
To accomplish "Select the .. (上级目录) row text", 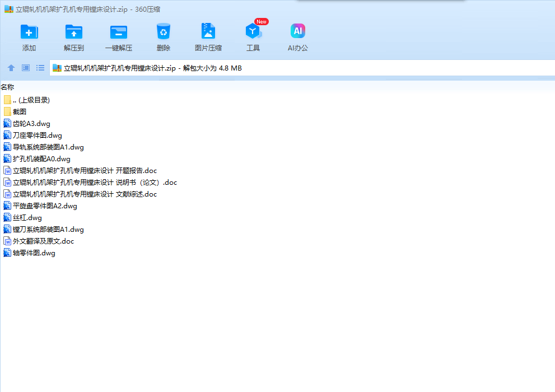I will (x=31, y=100).
